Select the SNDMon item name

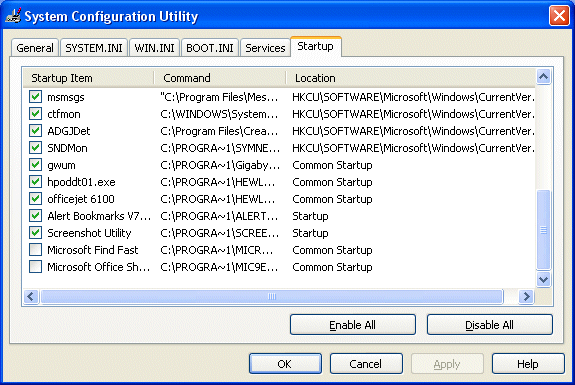(x=67, y=148)
